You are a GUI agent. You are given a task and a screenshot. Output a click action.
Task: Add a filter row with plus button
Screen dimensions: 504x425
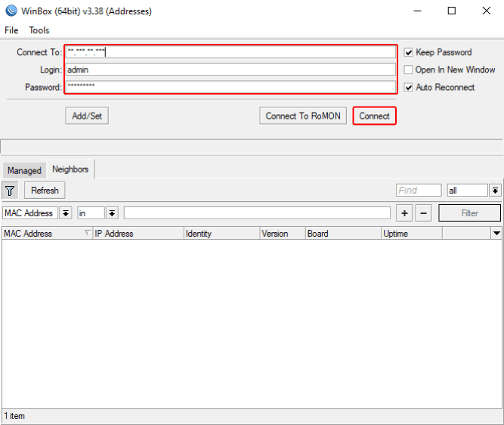[x=404, y=213]
